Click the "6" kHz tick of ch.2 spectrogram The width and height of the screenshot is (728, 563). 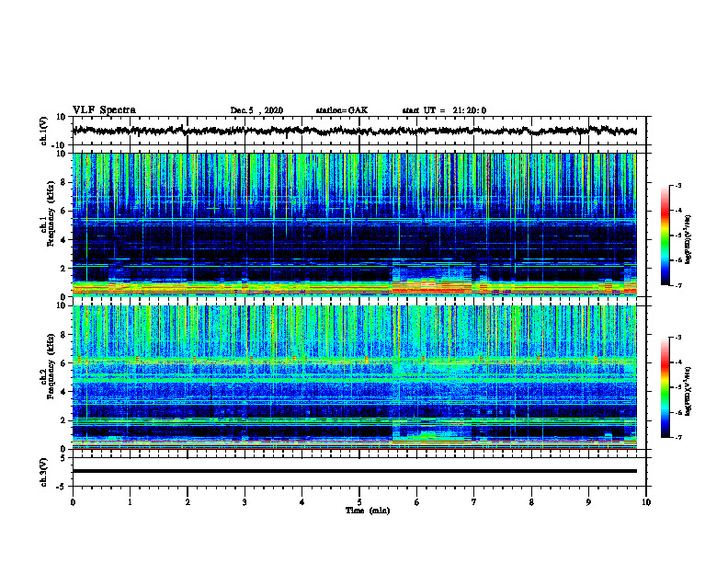coord(63,363)
